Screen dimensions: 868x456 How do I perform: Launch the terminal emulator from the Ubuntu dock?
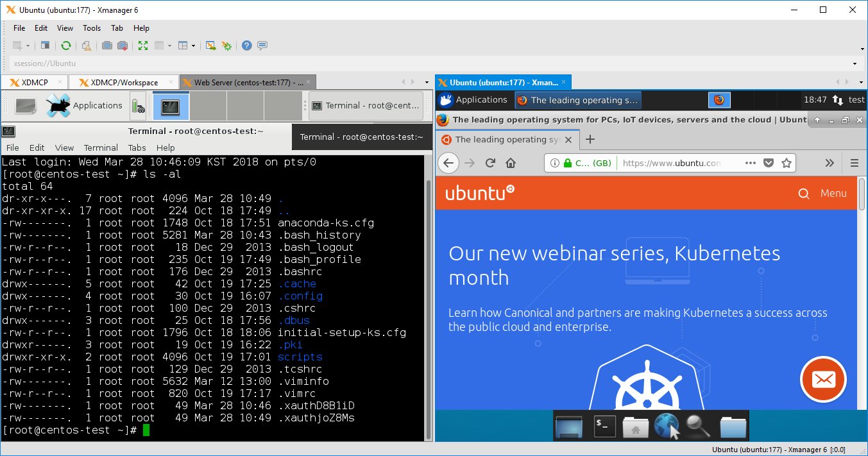click(x=604, y=425)
